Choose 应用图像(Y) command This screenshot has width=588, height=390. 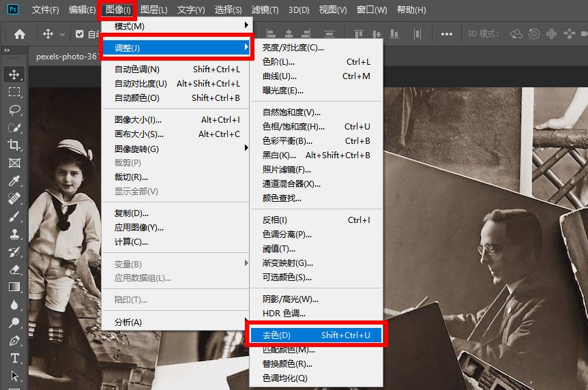(177, 227)
